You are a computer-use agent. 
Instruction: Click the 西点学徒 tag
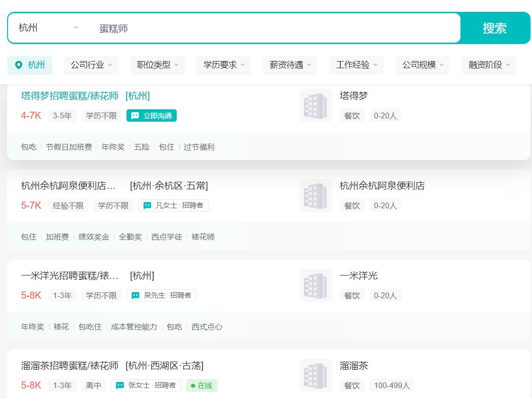pyautogui.click(x=167, y=237)
